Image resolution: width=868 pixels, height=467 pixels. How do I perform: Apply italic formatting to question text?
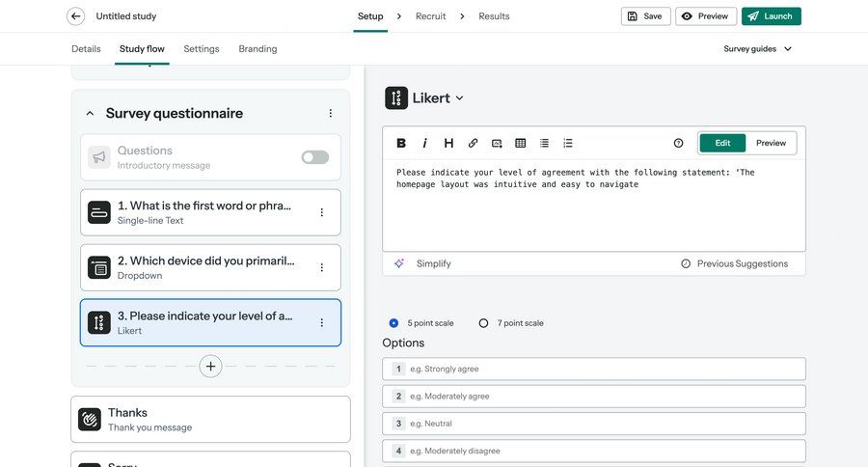pos(424,143)
